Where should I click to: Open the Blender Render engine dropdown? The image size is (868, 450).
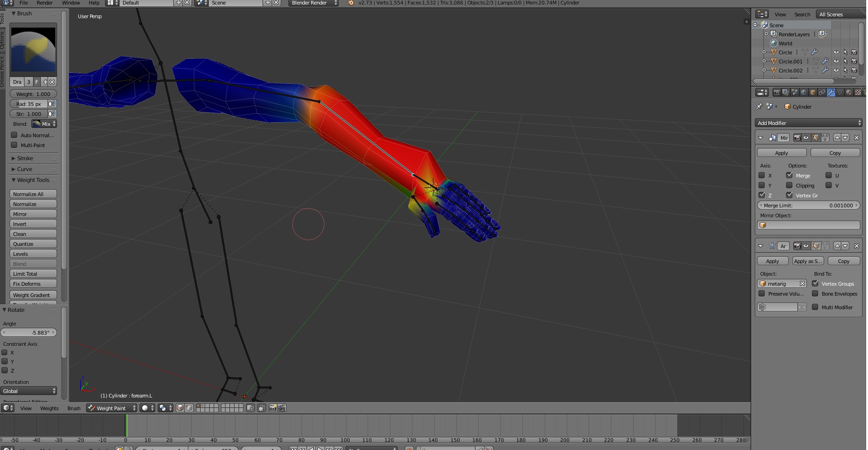tap(314, 3)
